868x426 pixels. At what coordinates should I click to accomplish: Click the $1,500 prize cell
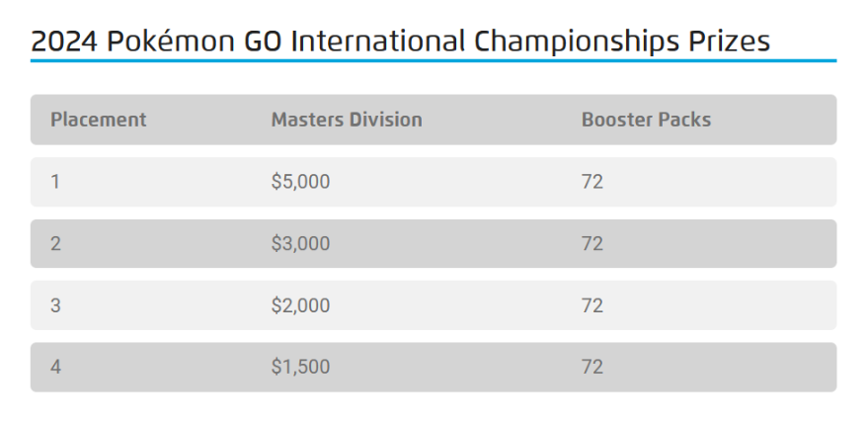pyautogui.click(x=300, y=367)
